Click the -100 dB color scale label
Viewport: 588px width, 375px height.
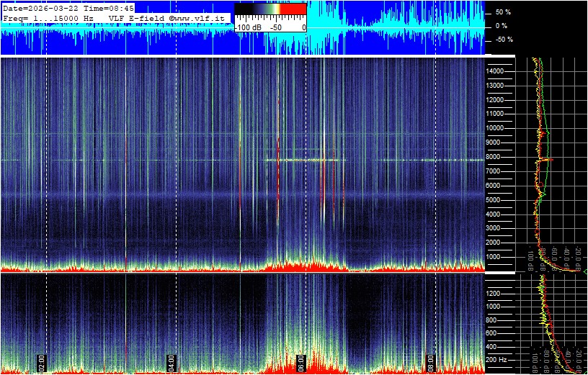point(247,28)
